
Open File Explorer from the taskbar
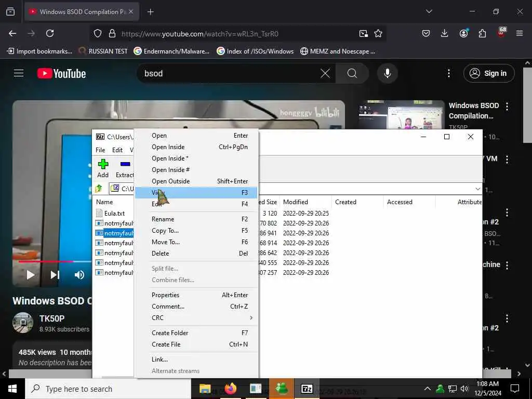[x=205, y=389]
